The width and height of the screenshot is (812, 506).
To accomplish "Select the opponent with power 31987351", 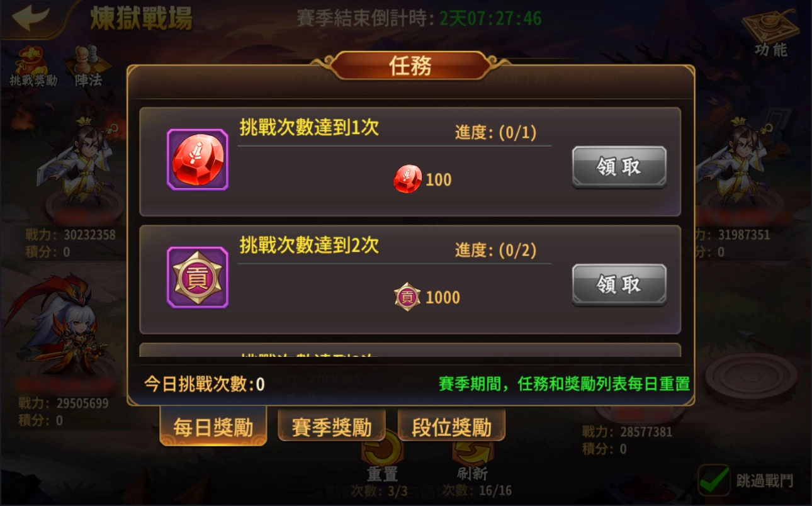I will (746, 165).
